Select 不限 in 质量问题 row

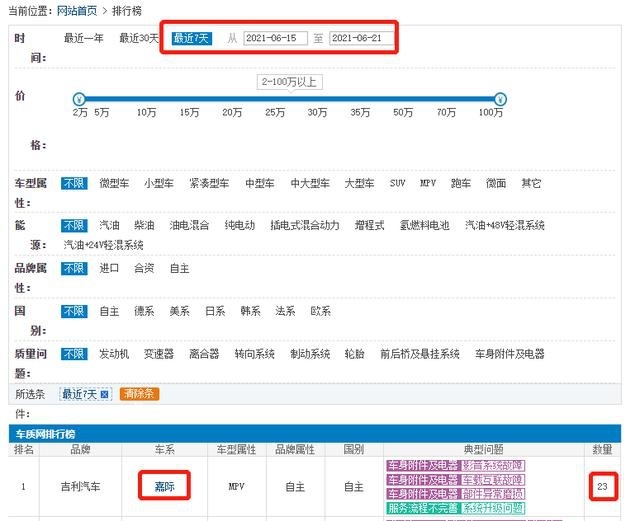click(74, 354)
